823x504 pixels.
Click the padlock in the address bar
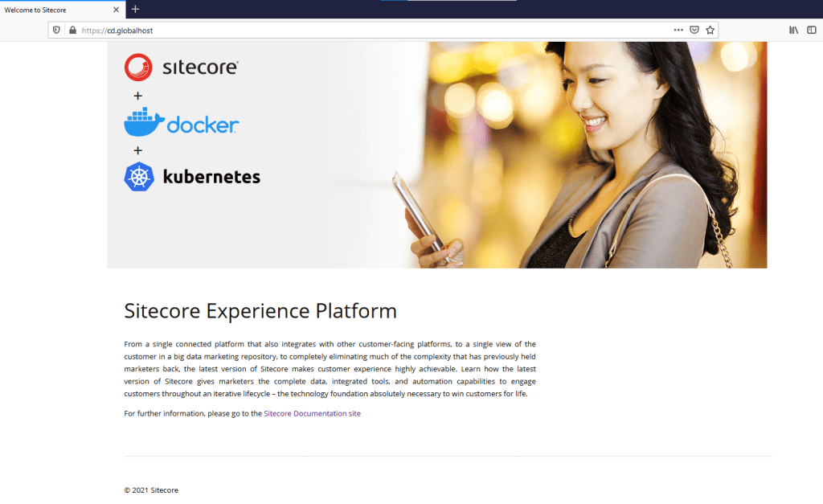tap(72, 29)
